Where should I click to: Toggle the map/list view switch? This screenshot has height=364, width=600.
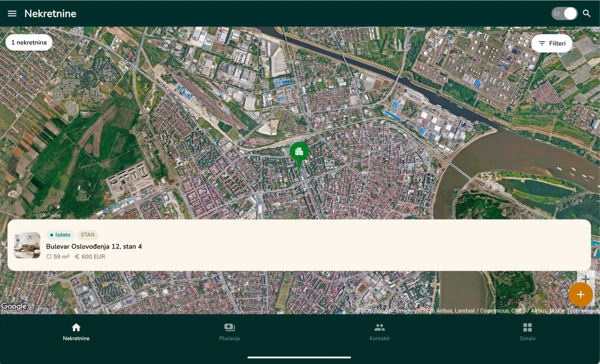(564, 13)
